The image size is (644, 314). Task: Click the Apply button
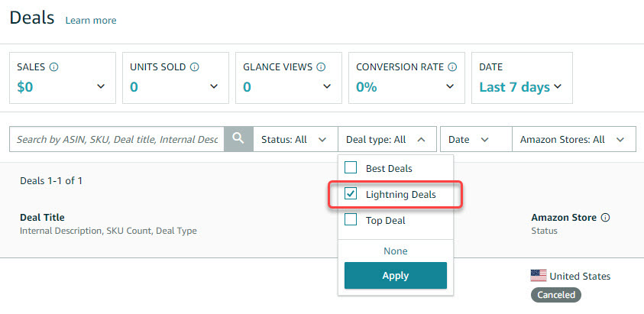coord(395,276)
